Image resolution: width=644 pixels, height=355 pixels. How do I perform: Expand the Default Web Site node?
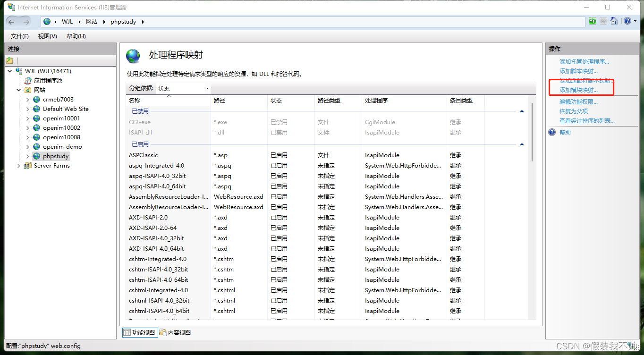click(x=28, y=109)
